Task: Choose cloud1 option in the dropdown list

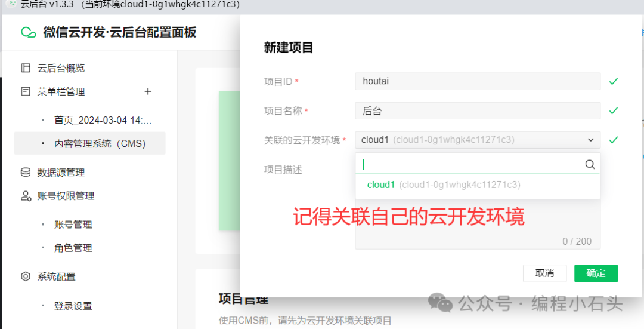Action: (478, 185)
